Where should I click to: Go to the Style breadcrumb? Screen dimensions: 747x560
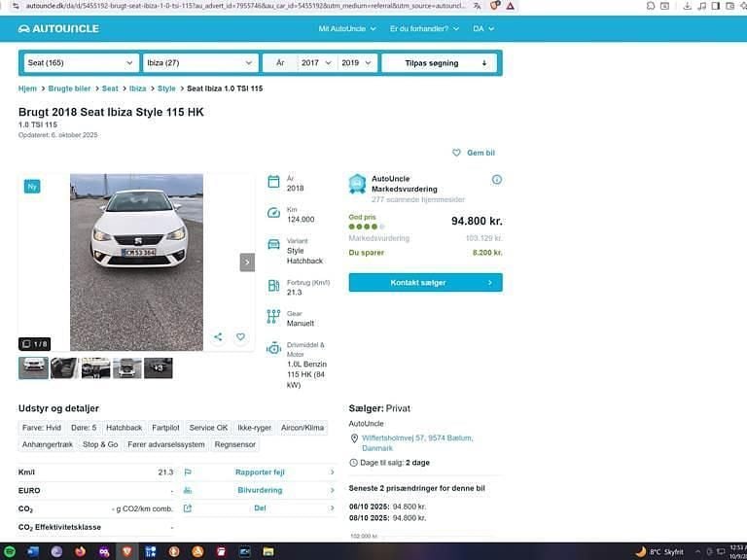(166, 88)
